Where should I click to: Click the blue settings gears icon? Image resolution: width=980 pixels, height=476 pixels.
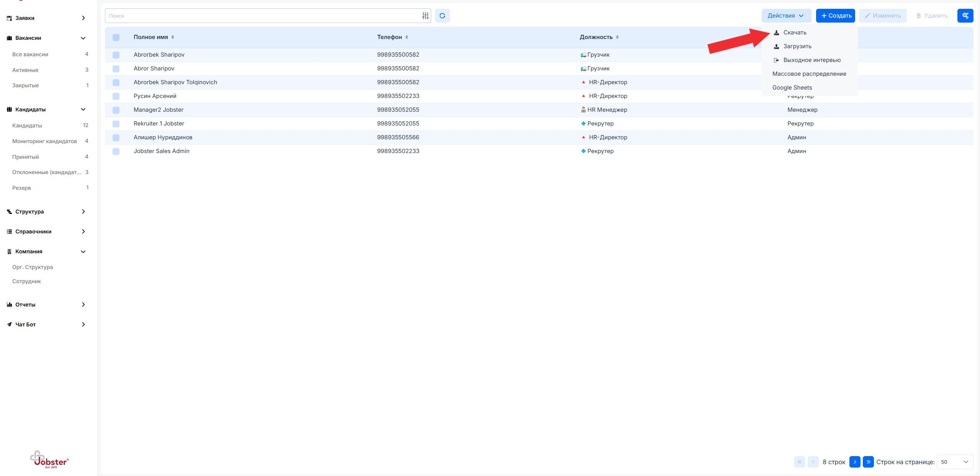[x=965, y=16]
